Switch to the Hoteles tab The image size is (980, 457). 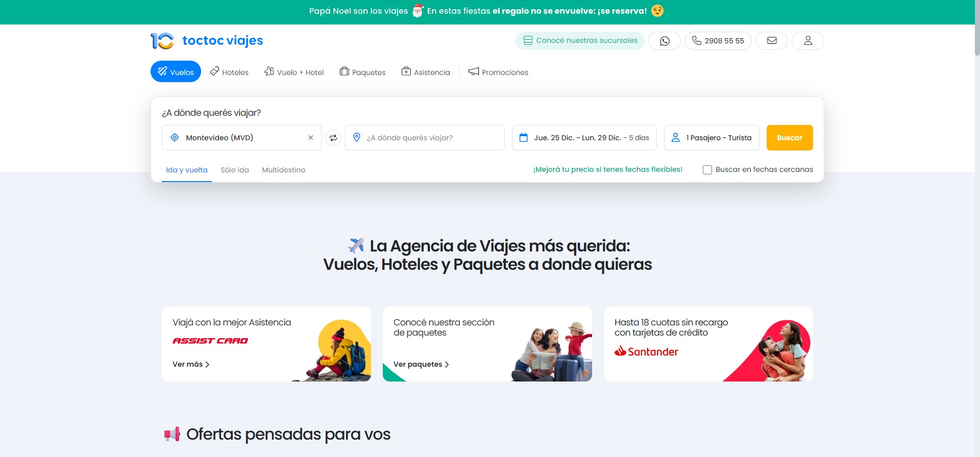coord(229,72)
